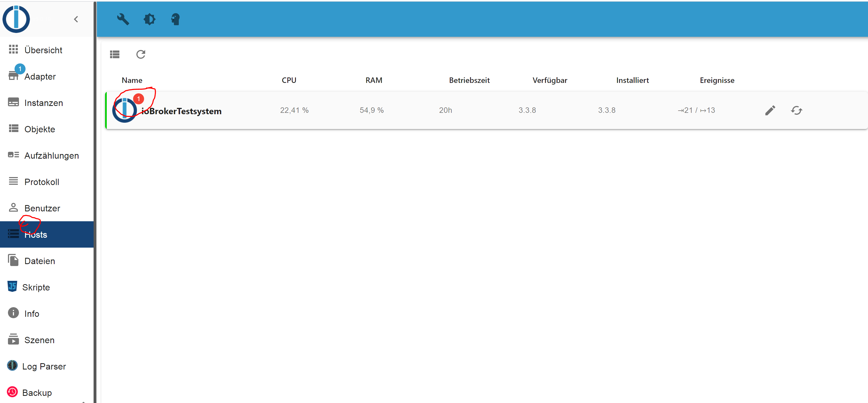Open the Instanzen panel
This screenshot has width=868, height=403.
click(44, 102)
